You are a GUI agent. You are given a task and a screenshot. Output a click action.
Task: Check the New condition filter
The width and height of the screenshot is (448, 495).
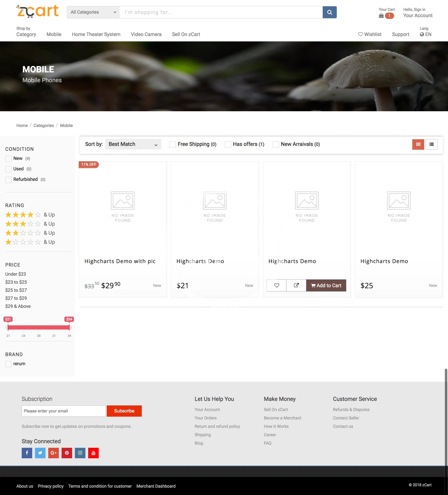click(x=8, y=159)
